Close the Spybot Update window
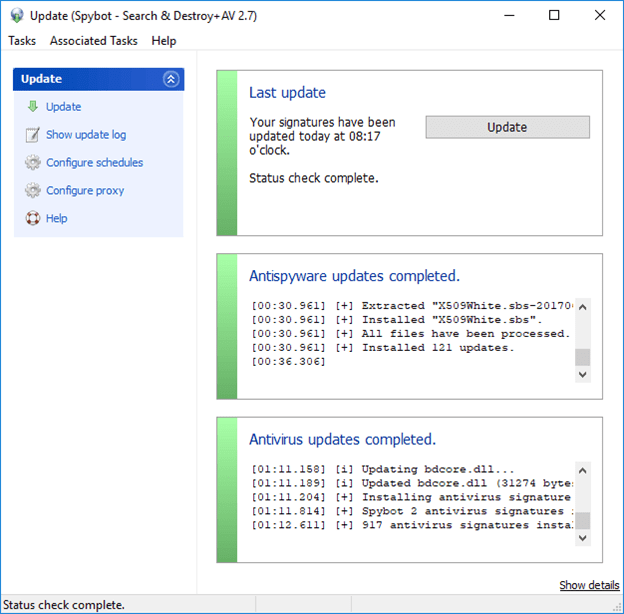This screenshot has height=614, width=624. click(600, 16)
